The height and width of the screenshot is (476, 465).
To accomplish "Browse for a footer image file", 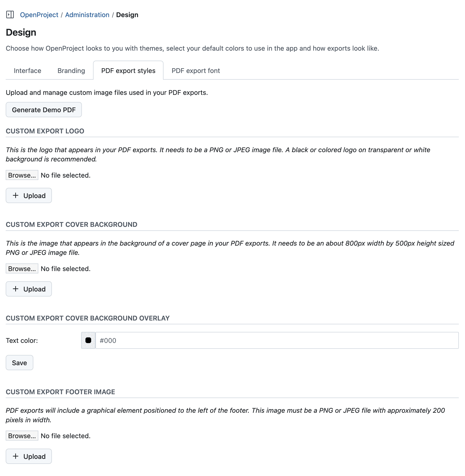I will [x=22, y=436].
